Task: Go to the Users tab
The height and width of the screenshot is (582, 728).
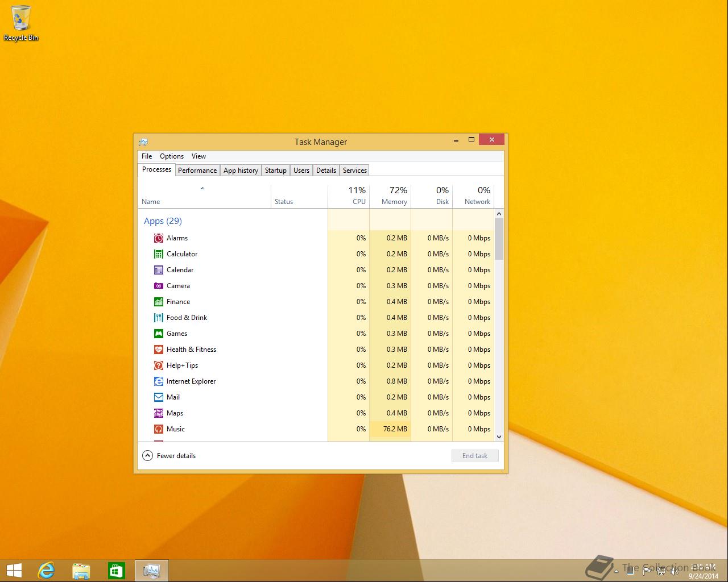Action: tap(301, 171)
